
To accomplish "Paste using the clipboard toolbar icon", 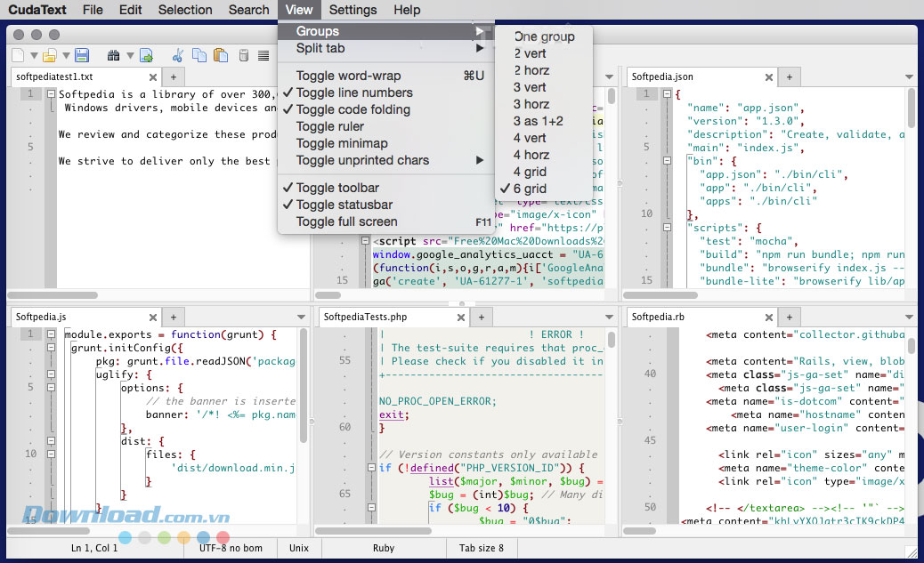I will tap(221, 56).
